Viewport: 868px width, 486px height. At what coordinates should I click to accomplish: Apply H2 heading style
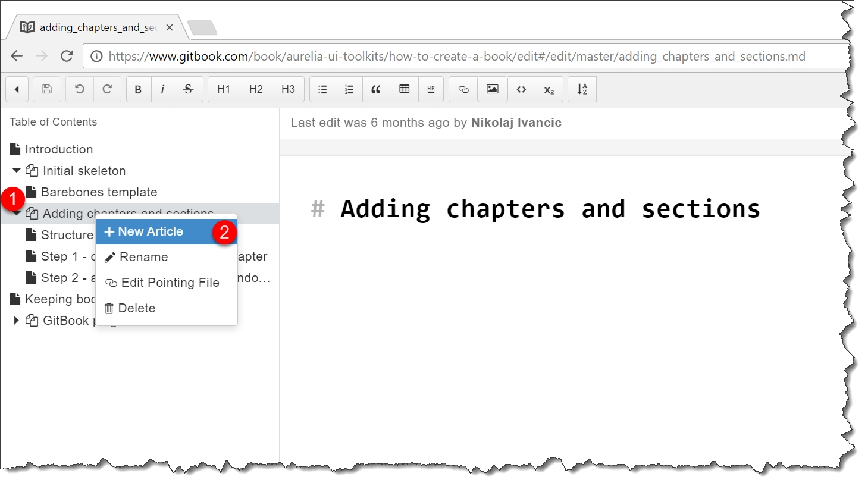(x=256, y=89)
